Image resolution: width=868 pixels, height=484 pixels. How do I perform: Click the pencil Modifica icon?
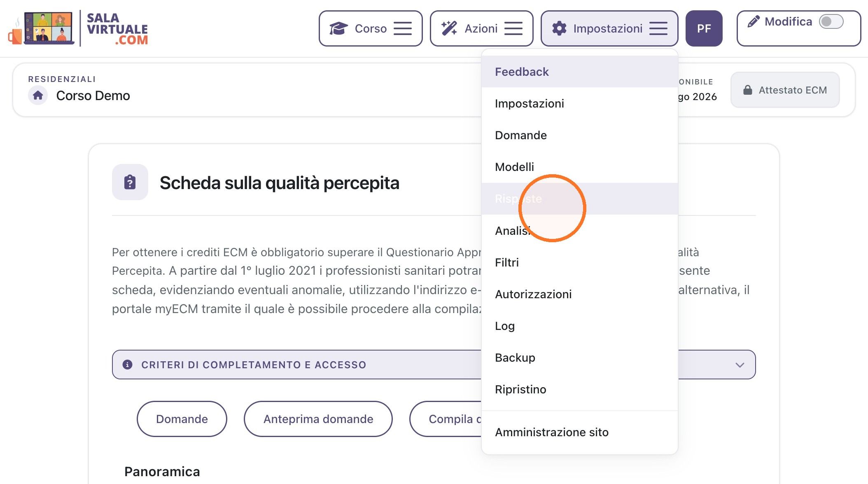click(754, 21)
